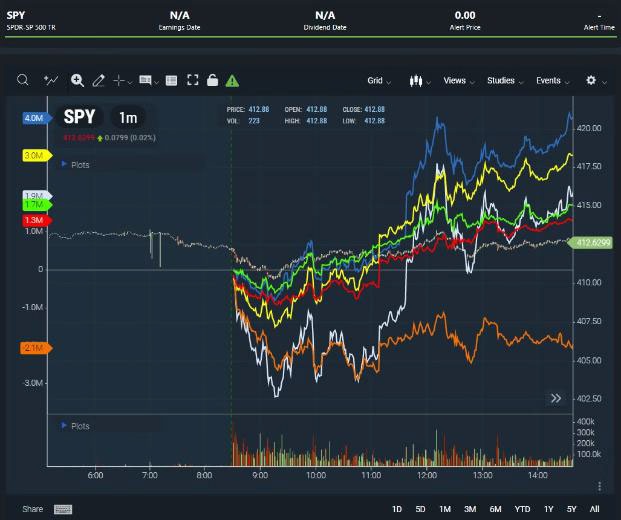621x520 pixels.
Task: Click the heads-up display tooltip icon
Action: (145, 80)
